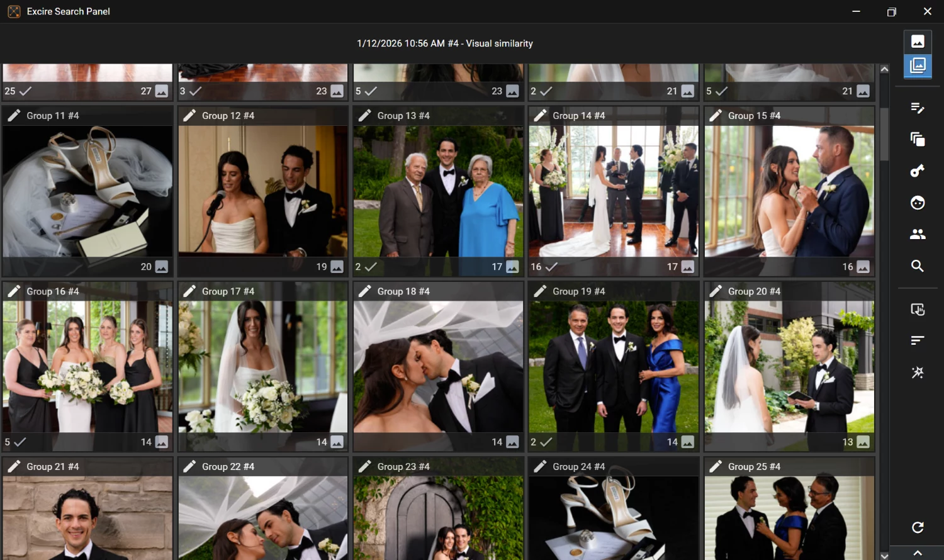Open Group 12 bride at microphone thumbnail
This screenshot has width=944, height=560.
(x=263, y=191)
